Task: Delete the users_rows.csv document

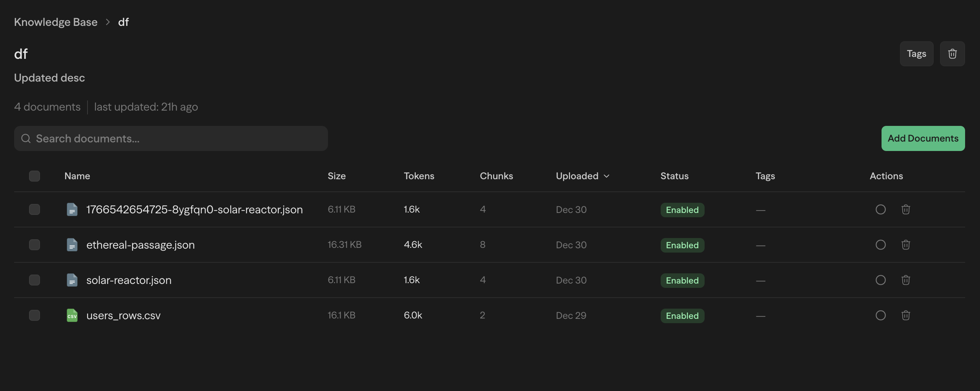Action: pyautogui.click(x=905, y=315)
